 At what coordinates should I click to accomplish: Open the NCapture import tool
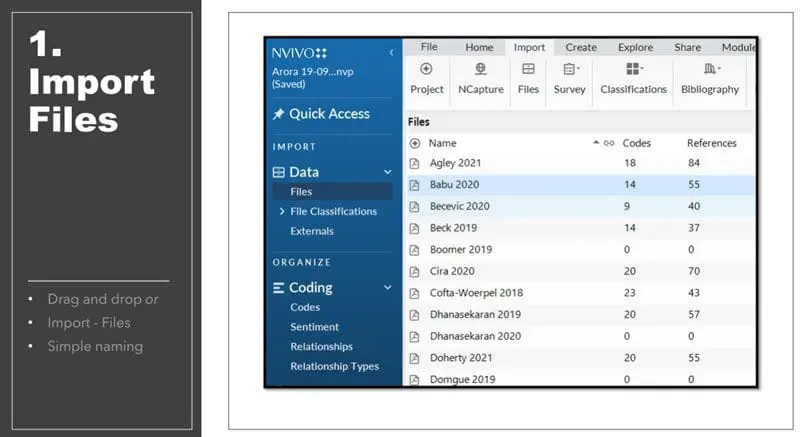coord(480,68)
